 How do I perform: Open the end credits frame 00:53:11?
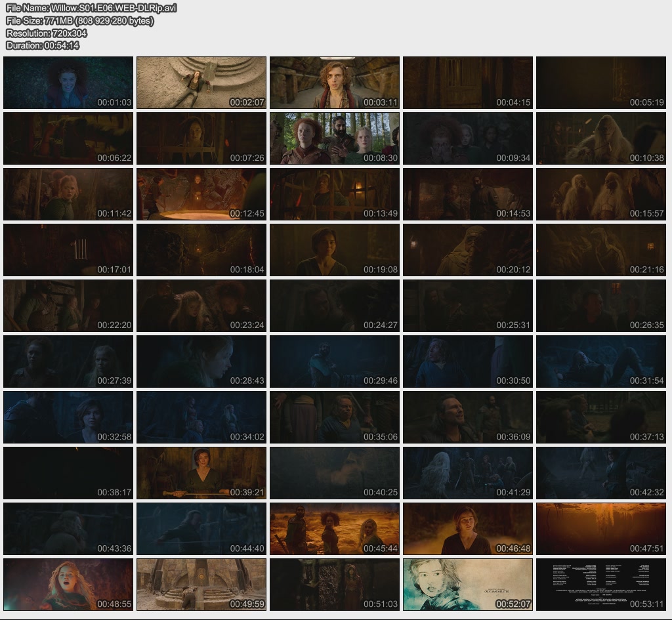click(601, 585)
